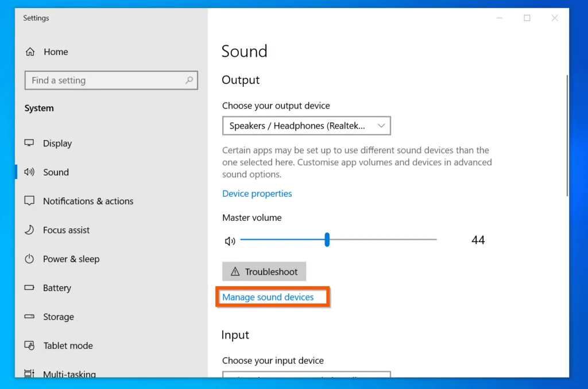Navigate to Home in the sidebar

pyautogui.click(x=56, y=52)
